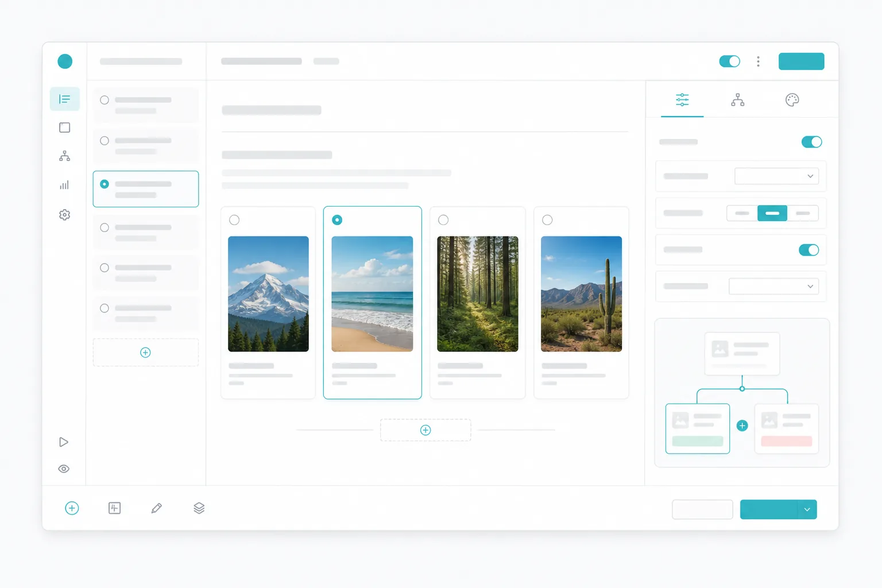
Task: Click the play triangle icon in sidebar
Action: (x=64, y=442)
